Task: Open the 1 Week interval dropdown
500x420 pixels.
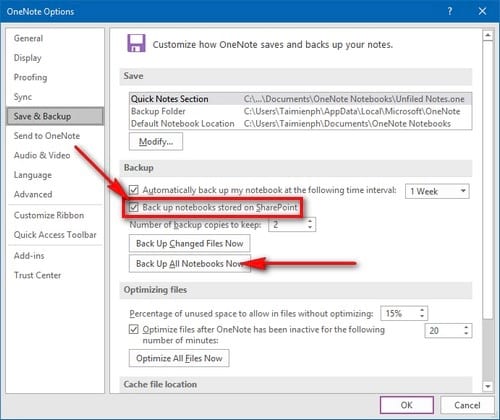Action: pyautogui.click(x=437, y=191)
